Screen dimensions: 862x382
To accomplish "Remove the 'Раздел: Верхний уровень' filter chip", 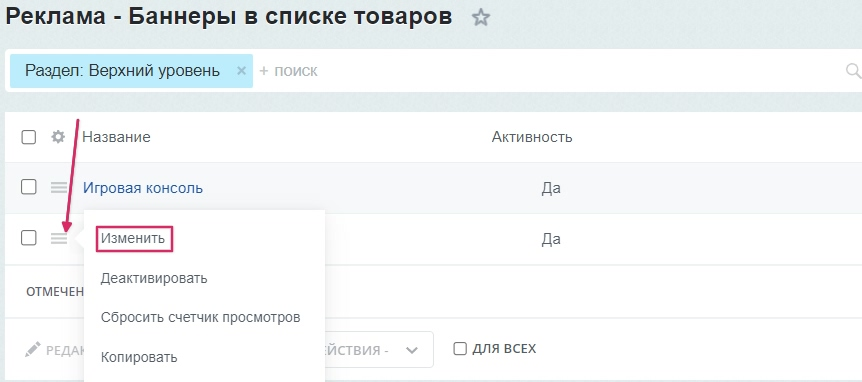I will (x=241, y=70).
